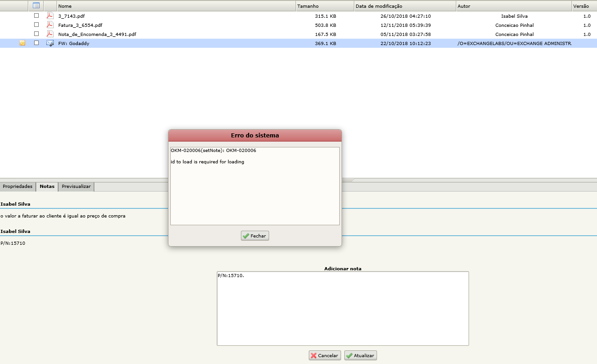Close the error dialog with Fechar
Screen dimensions: 597x364
pyautogui.click(x=255, y=236)
